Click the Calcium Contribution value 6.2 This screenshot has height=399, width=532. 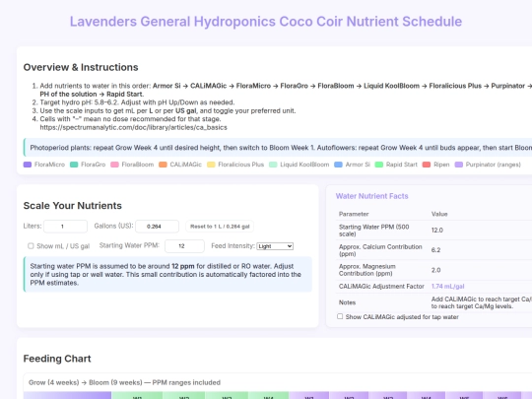coord(435,250)
